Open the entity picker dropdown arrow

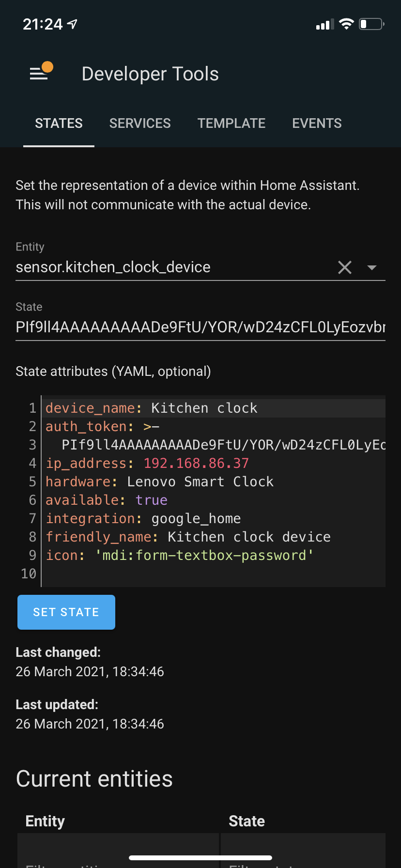click(372, 267)
